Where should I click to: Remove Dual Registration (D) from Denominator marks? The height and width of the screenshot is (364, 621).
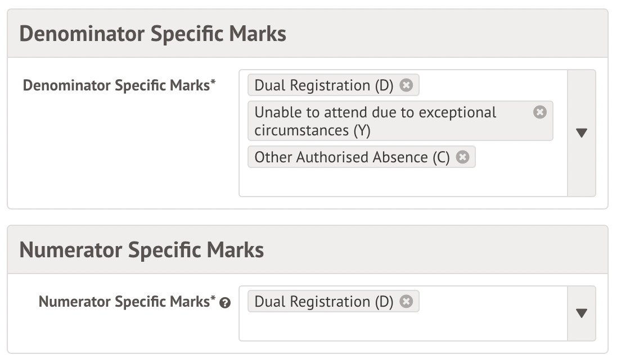(406, 85)
